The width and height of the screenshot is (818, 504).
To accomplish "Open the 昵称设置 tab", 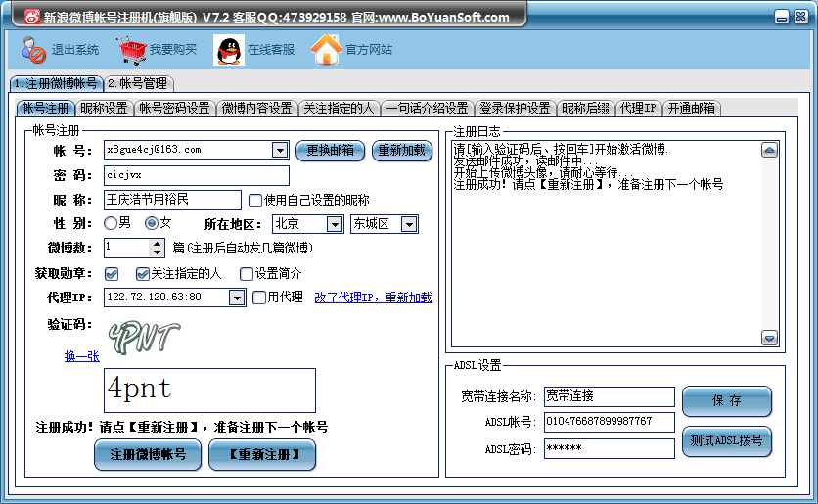I will [x=105, y=108].
